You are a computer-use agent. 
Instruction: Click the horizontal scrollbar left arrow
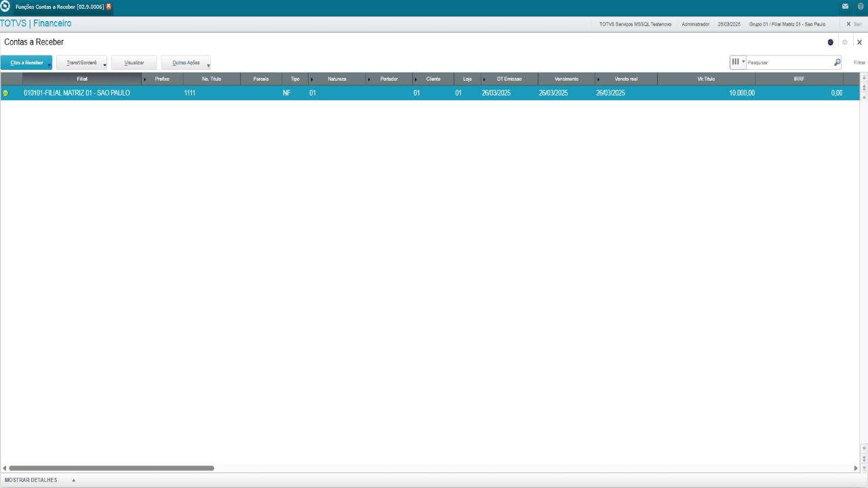(x=4, y=468)
